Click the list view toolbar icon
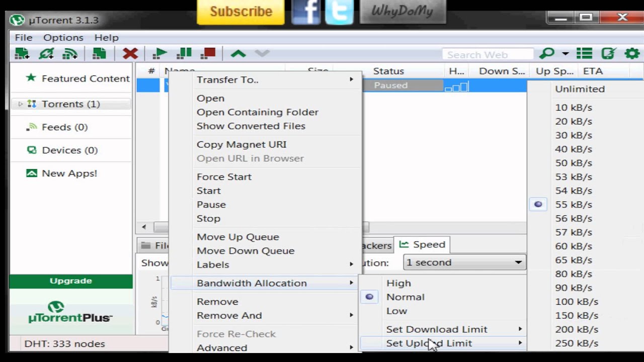This screenshot has width=644, height=362. [584, 53]
